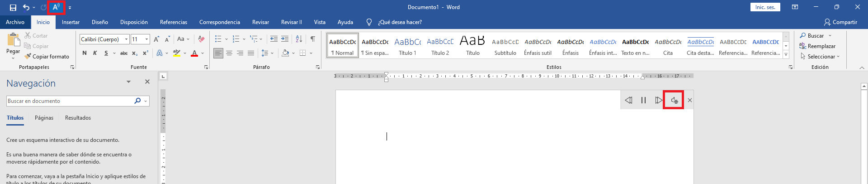Click the red font color swatch button
The image size is (868, 184).
tap(194, 53)
